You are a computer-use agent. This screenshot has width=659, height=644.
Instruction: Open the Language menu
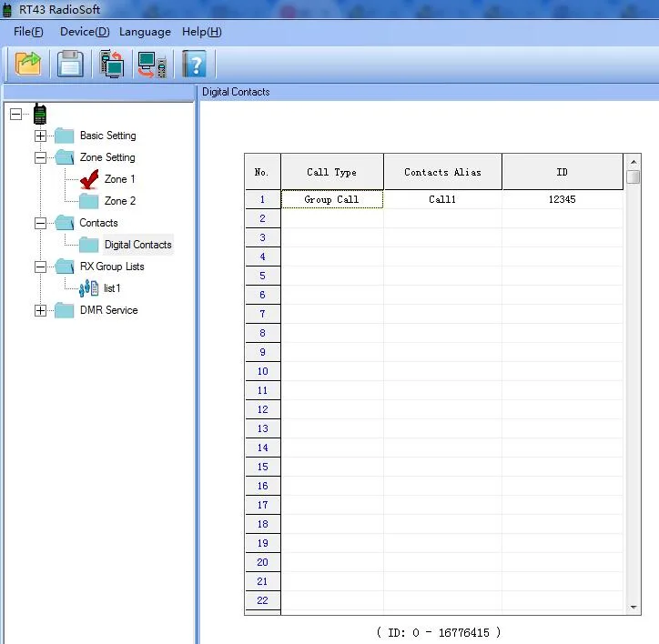pos(145,32)
